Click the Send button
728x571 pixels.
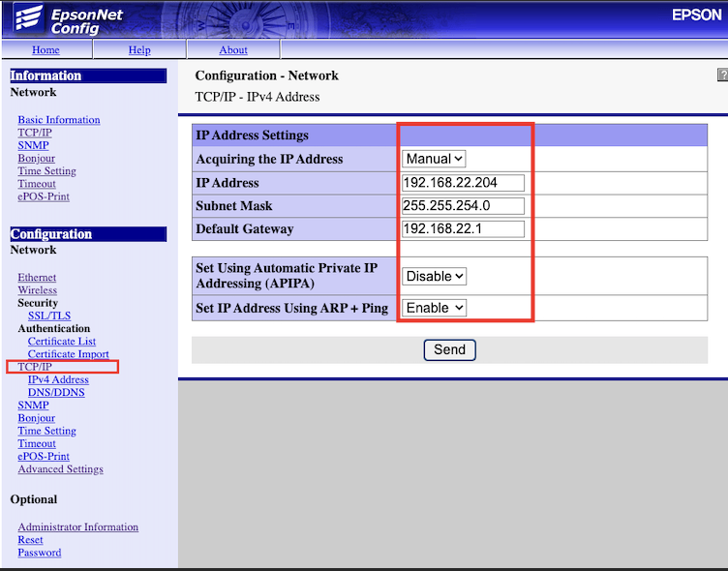449,349
